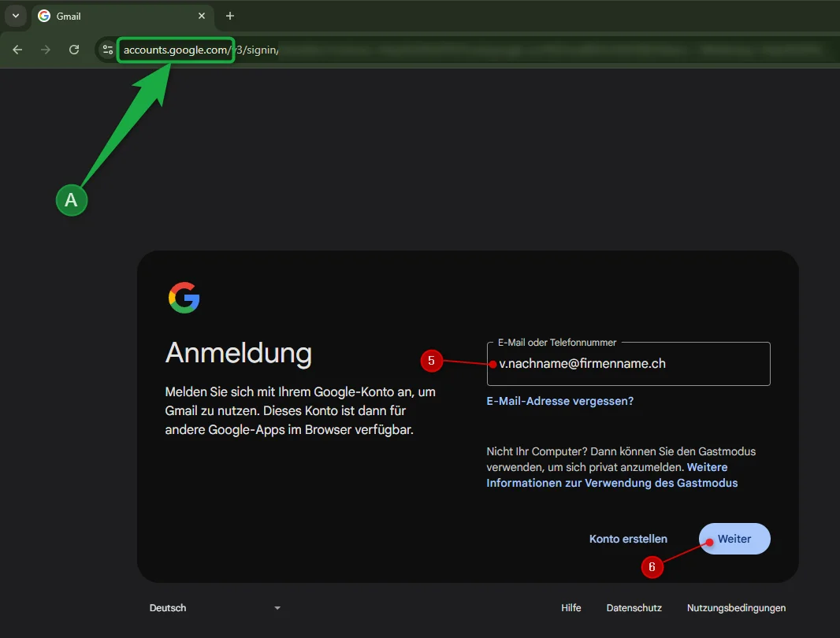Viewport: 840px width, 638px height.
Task: Open the tab search chevron in the tab strip
Action: (16, 16)
